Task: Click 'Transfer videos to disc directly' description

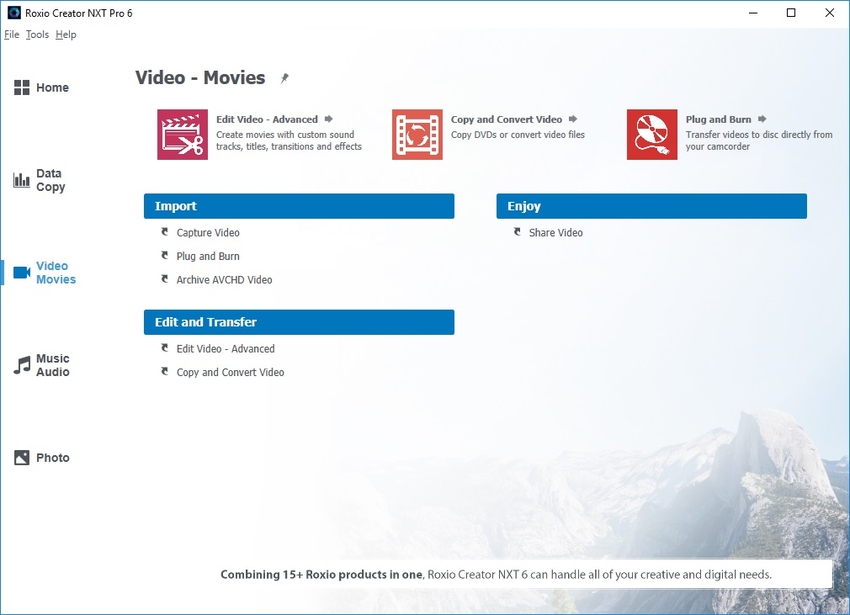Action: pos(759,140)
